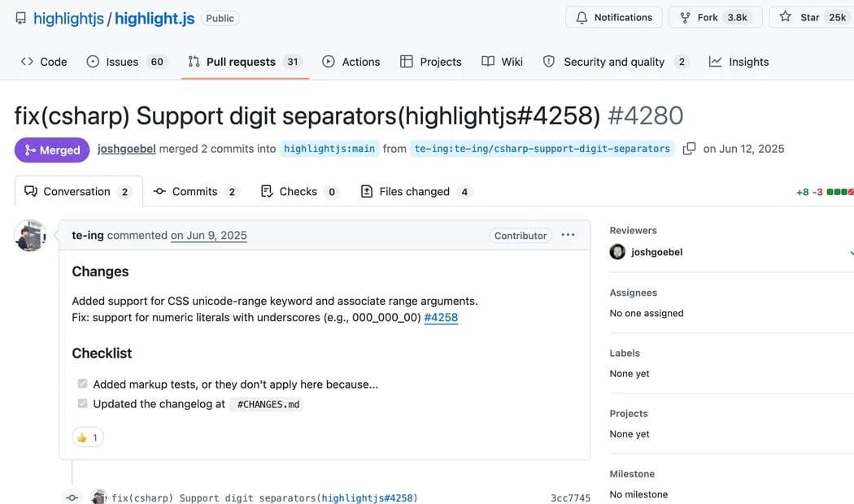Click the diff stat +8 -3 indicator
The image size is (854, 504).
pyautogui.click(x=825, y=192)
